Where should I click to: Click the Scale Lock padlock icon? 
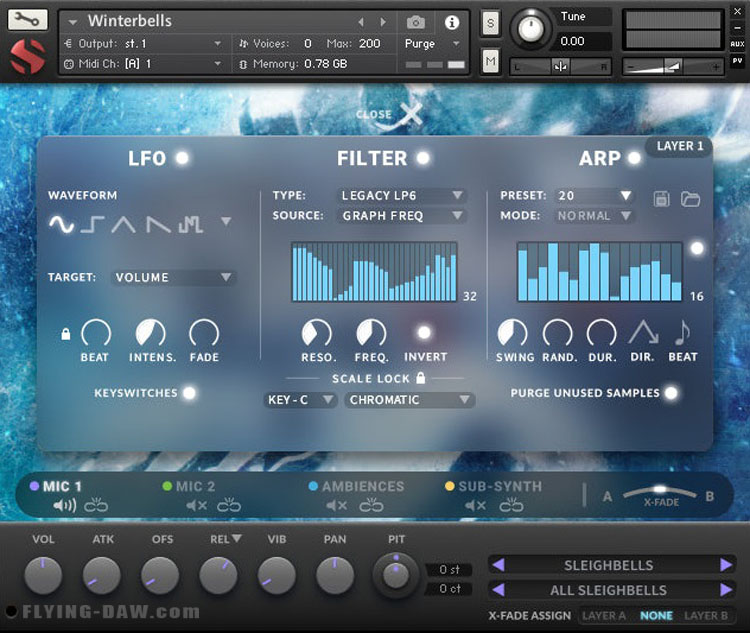[x=420, y=378]
